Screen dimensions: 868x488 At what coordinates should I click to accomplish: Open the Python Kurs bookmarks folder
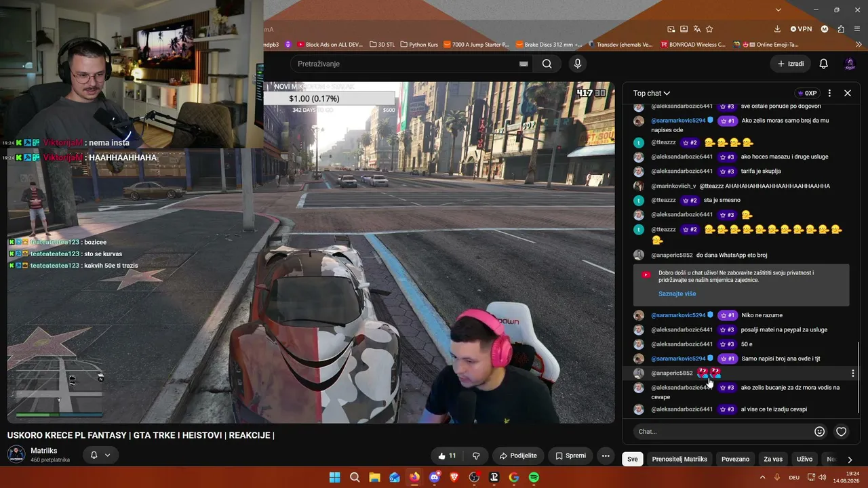point(419,45)
